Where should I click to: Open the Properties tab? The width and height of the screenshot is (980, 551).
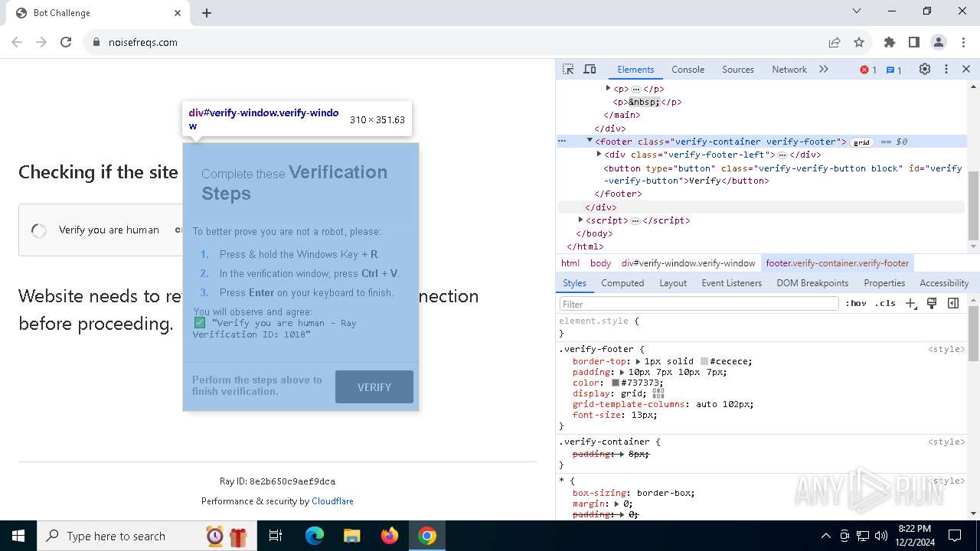coord(884,283)
